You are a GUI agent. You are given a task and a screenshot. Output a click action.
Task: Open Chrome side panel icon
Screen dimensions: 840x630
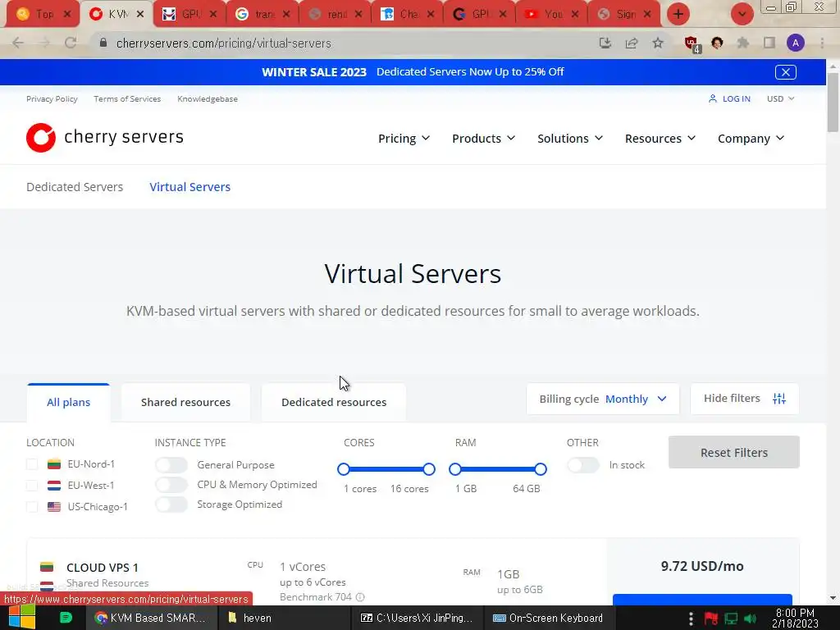(x=769, y=43)
